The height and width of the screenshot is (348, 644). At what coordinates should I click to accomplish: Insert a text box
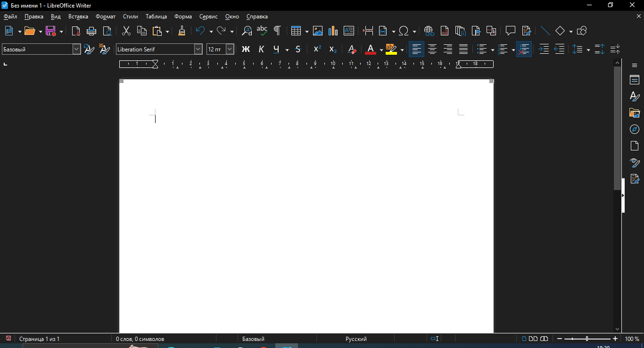[349, 31]
